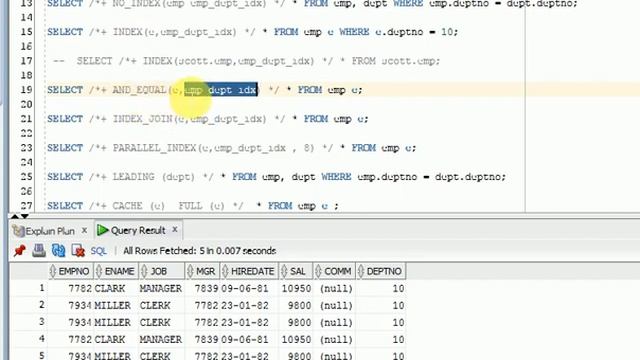Image resolution: width=640 pixels, height=360 pixels.
Task: Click the INDEX hint on line 15
Action: [127, 32]
